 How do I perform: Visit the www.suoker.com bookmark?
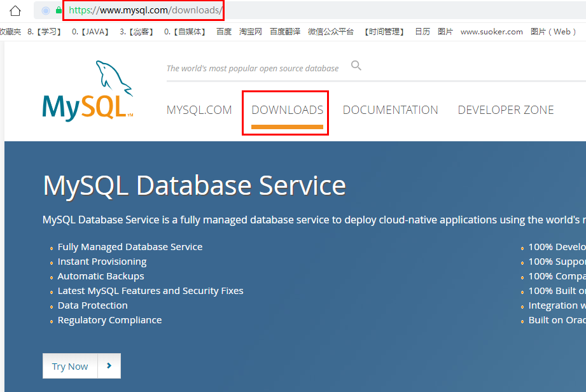[491, 31]
